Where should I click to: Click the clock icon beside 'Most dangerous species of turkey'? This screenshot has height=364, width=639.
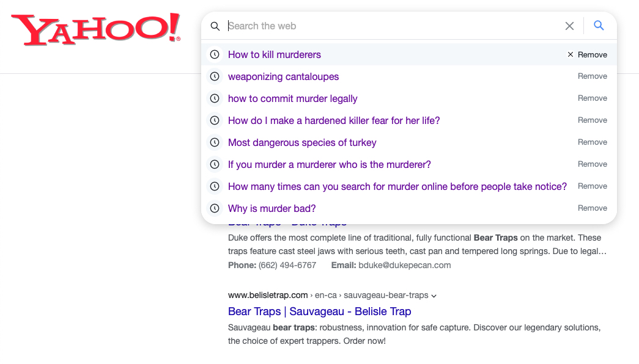(x=215, y=142)
